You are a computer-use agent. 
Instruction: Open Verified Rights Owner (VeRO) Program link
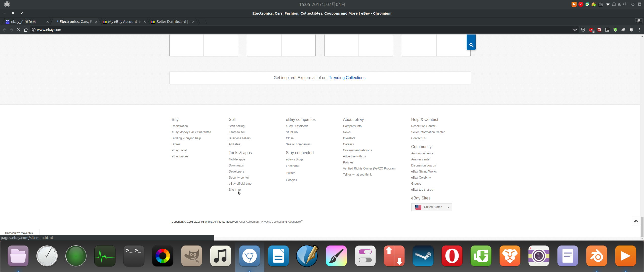(x=369, y=168)
